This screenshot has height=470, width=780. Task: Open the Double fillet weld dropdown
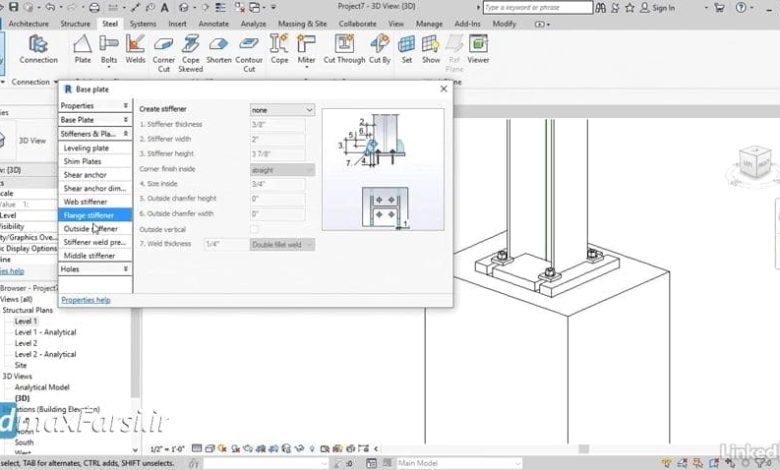281,244
